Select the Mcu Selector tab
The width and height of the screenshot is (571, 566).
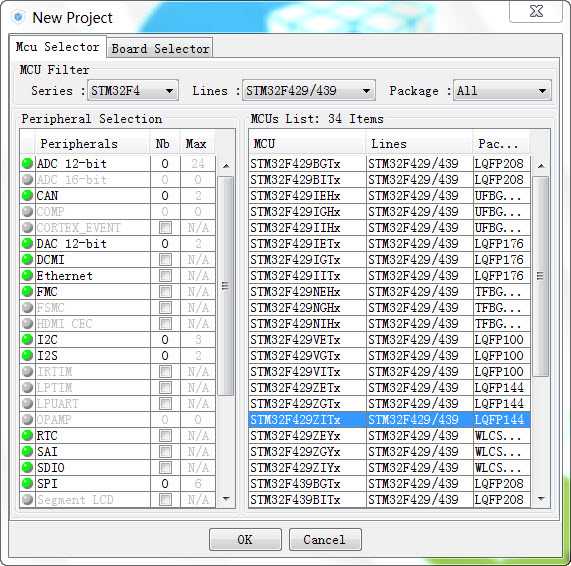[x=58, y=47]
